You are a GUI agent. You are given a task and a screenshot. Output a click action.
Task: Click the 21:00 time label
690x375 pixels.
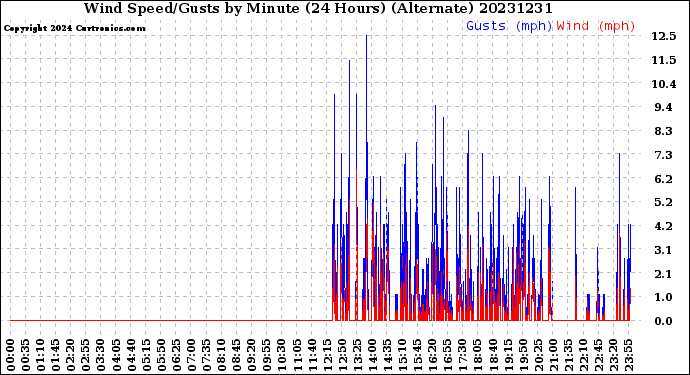click(x=553, y=355)
